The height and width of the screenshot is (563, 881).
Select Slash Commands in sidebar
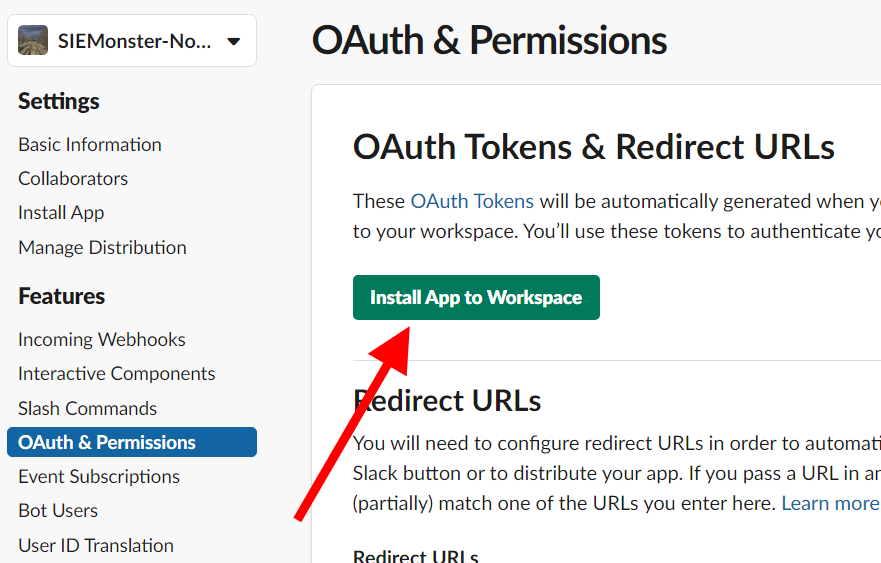pyautogui.click(x=88, y=408)
